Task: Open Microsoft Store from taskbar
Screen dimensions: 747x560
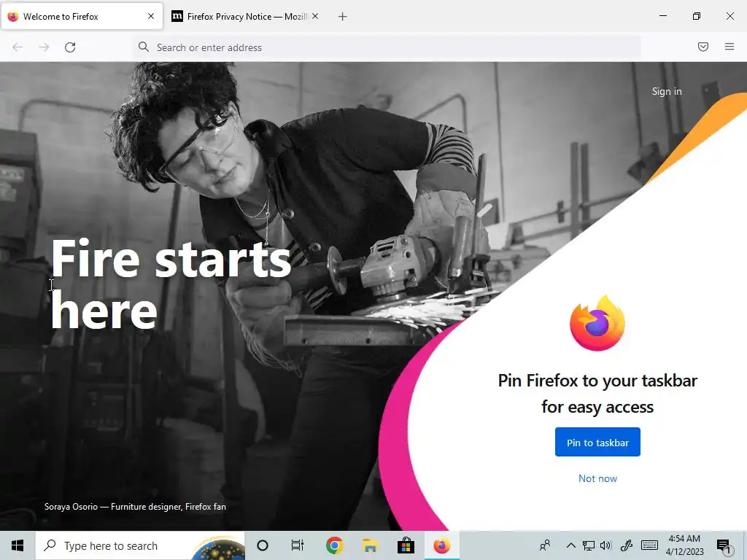Action: click(406, 545)
